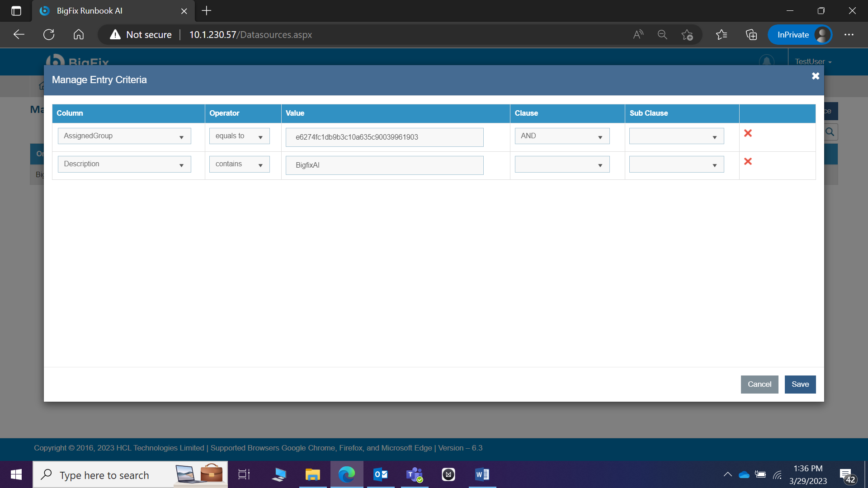This screenshot has width=868, height=488.
Task: Save the entry criteria
Action: [x=800, y=385]
